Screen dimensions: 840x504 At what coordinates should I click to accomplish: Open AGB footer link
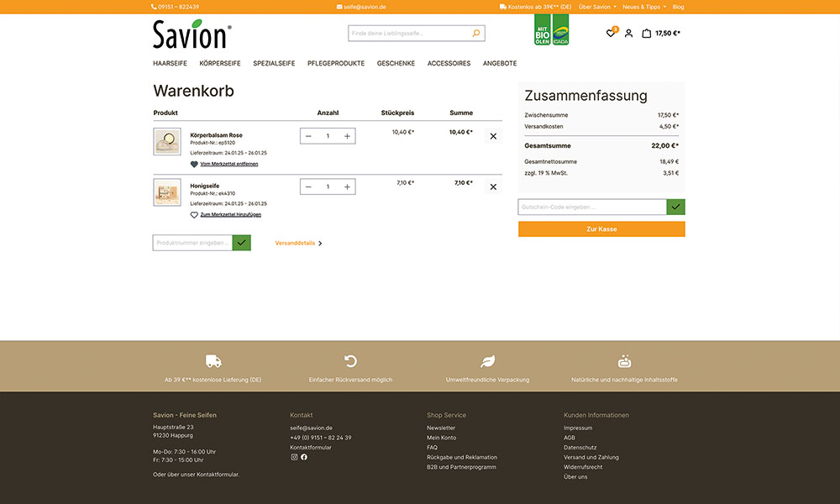[x=570, y=438]
